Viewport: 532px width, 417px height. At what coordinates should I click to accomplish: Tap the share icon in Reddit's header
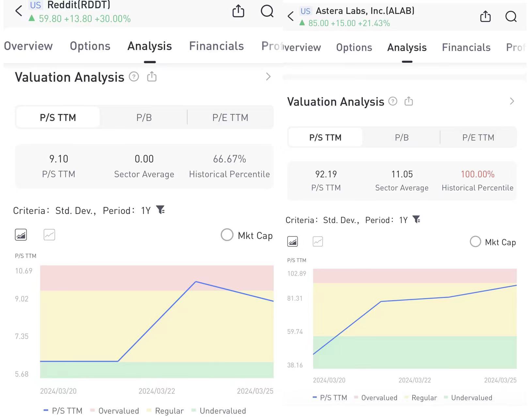coord(238,11)
